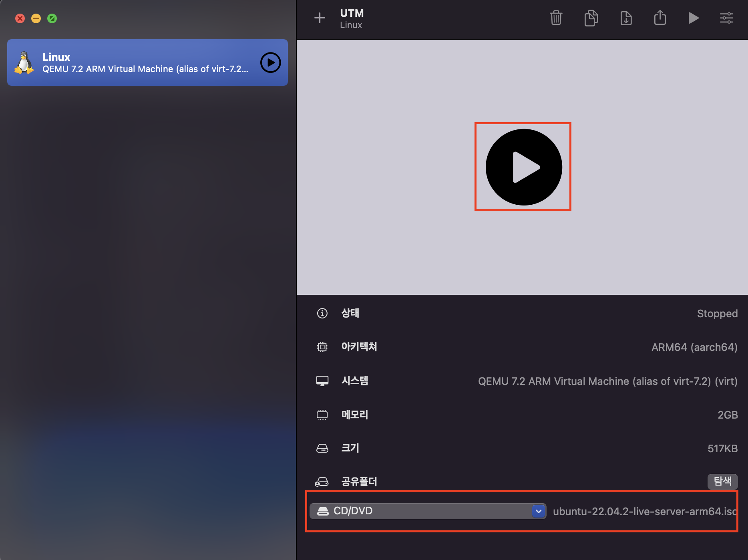Click the ARM64 (aarch64) architecture value

[694, 347]
